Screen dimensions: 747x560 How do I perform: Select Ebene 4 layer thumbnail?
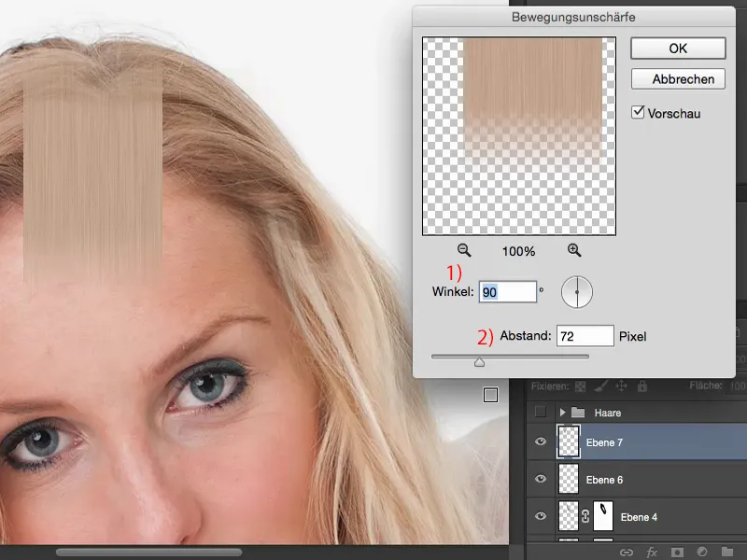(568, 516)
